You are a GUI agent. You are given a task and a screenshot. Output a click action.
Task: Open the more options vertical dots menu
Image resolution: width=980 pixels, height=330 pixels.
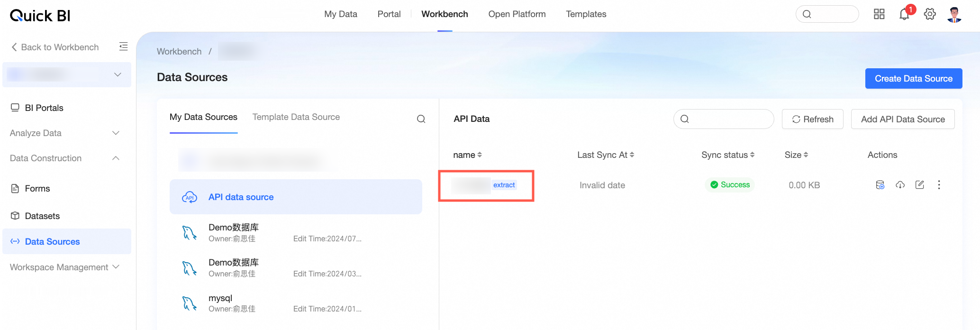point(939,185)
